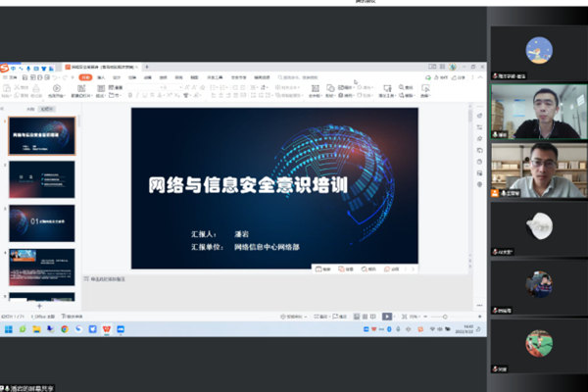Click the Save icon in quick access bar

click(24, 77)
